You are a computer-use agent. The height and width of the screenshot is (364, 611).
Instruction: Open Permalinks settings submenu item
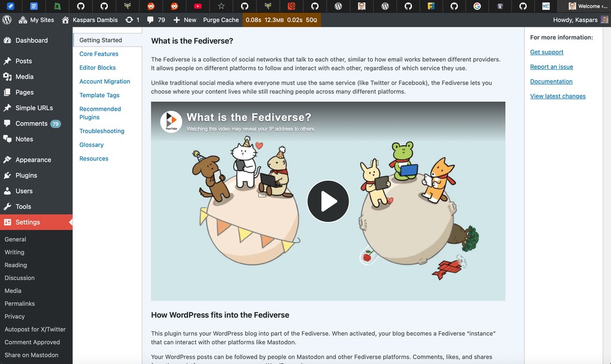(20, 304)
